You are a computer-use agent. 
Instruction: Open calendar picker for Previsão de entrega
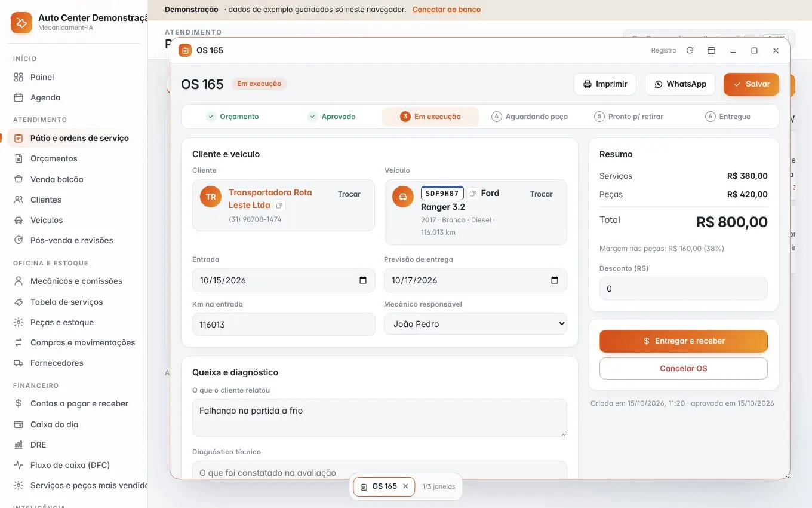(x=555, y=280)
